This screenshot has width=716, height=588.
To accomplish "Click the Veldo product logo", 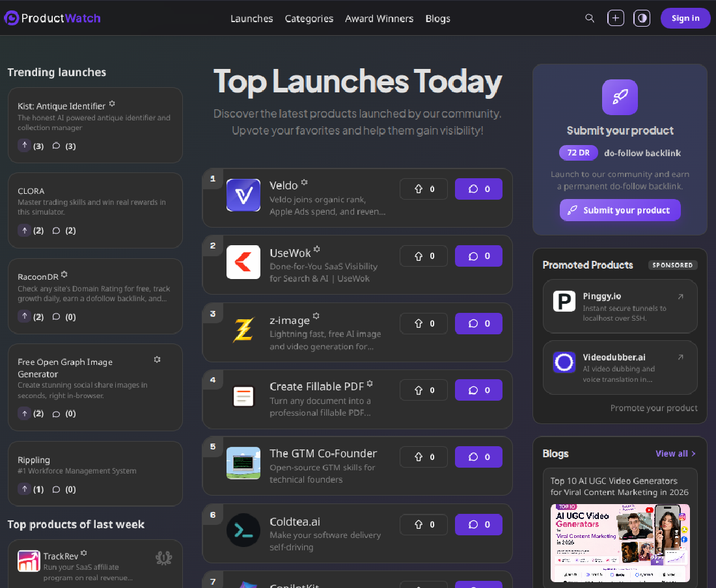I will tap(243, 195).
